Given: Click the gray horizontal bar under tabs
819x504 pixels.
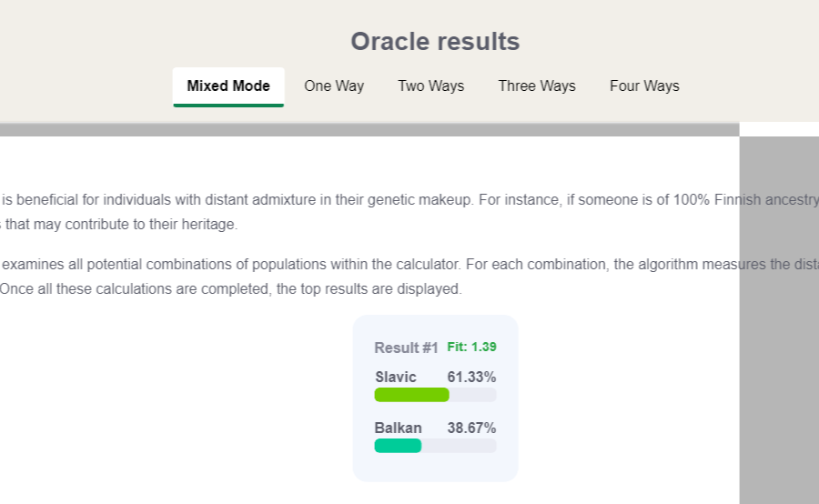Looking at the screenshot, I should point(369,129).
